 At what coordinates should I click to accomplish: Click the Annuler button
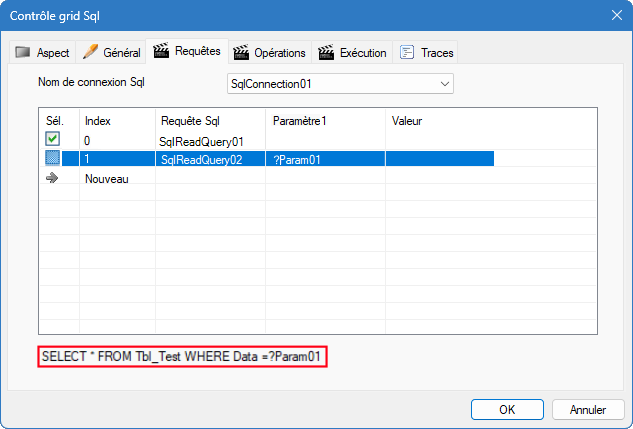tap(588, 409)
